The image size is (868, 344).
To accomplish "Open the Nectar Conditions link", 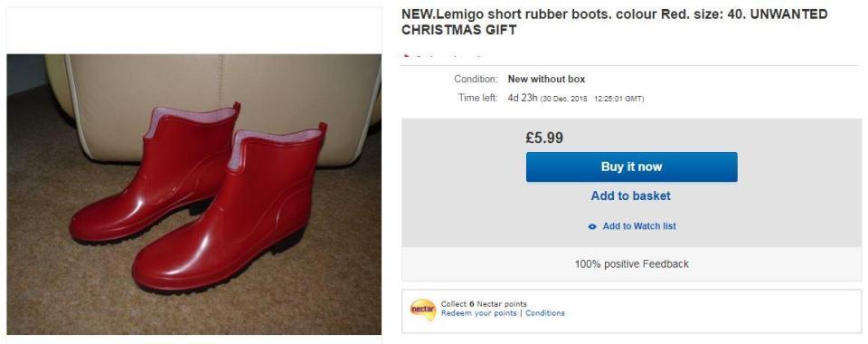I will [x=544, y=313].
